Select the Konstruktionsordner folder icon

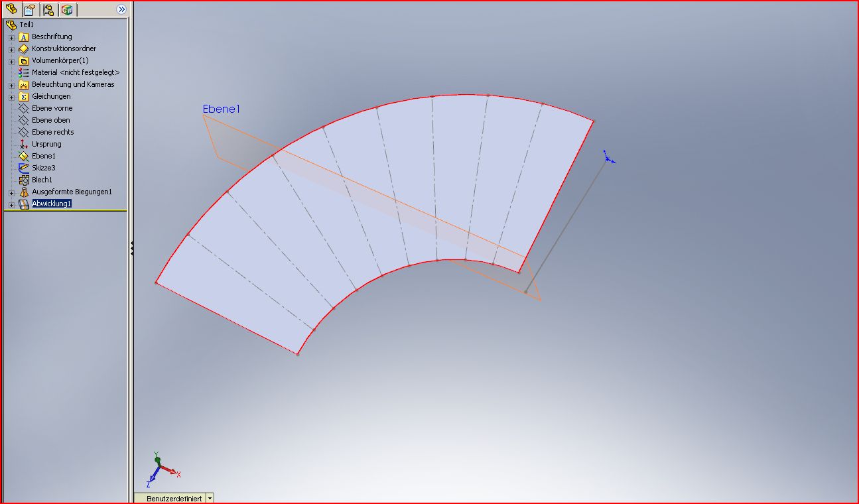24,49
